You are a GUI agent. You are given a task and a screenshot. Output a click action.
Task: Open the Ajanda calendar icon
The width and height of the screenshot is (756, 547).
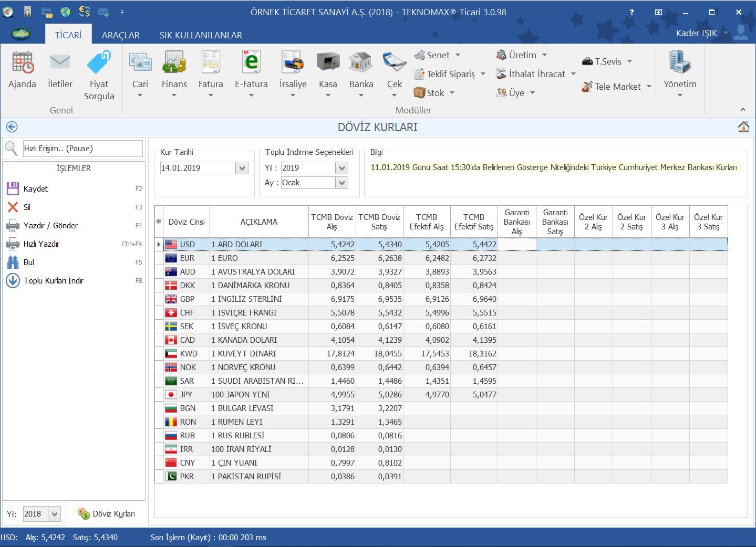[x=22, y=63]
